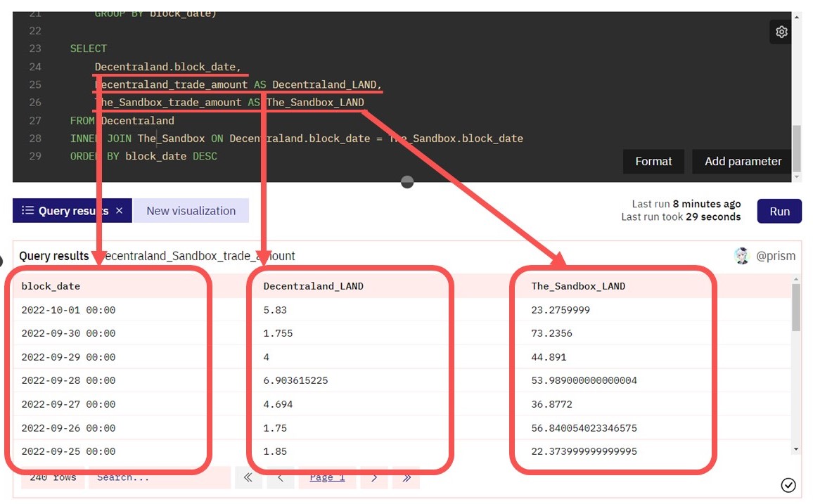Run the Decentraland Sandbox query

point(779,211)
